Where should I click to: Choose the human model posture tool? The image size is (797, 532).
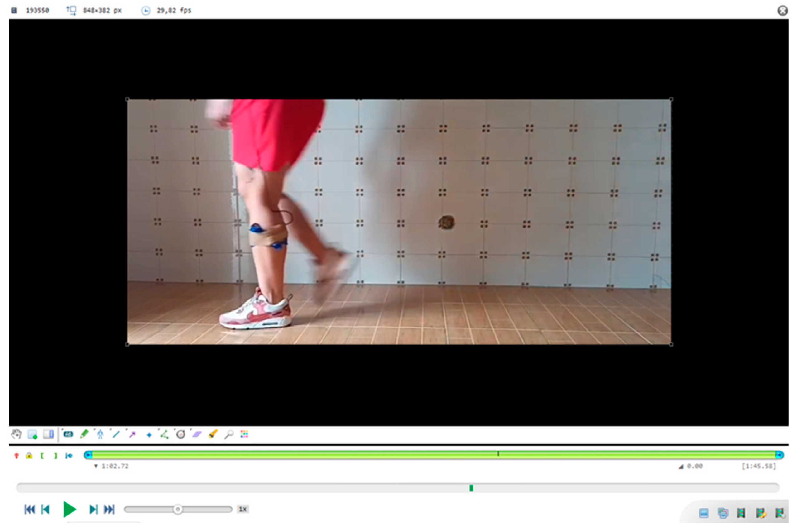pyautogui.click(x=100, y=434)
